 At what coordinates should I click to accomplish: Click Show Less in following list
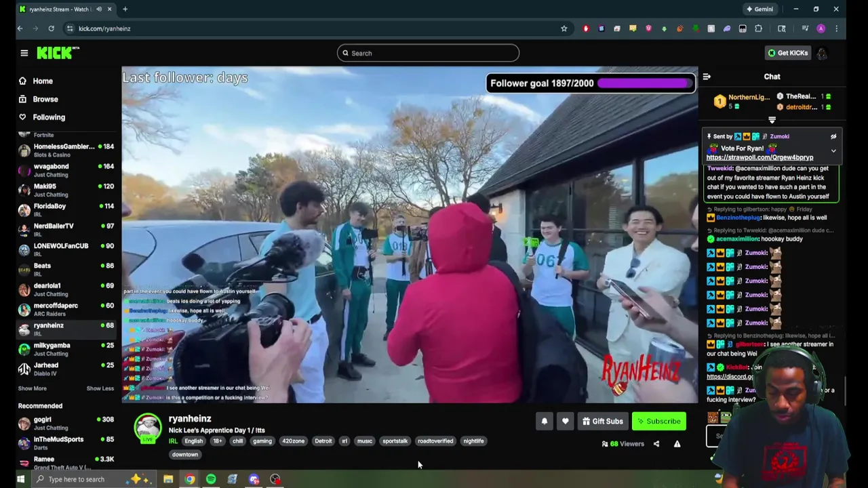coord(100,388)
